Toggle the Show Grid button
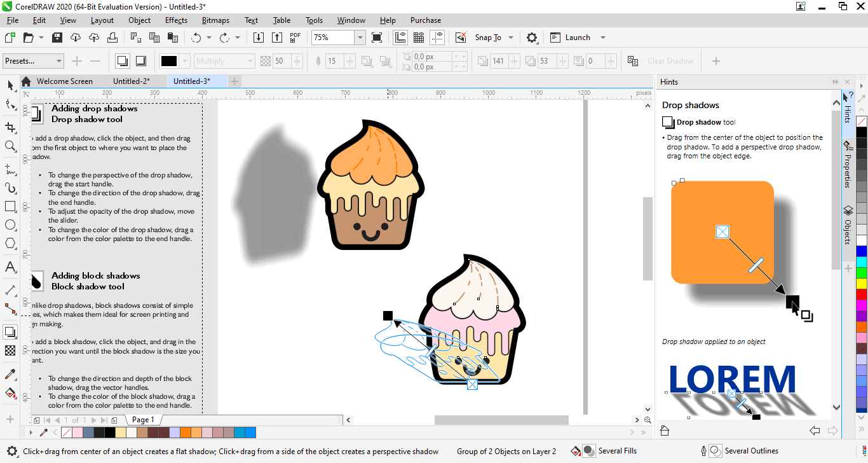 coord(419,38)
